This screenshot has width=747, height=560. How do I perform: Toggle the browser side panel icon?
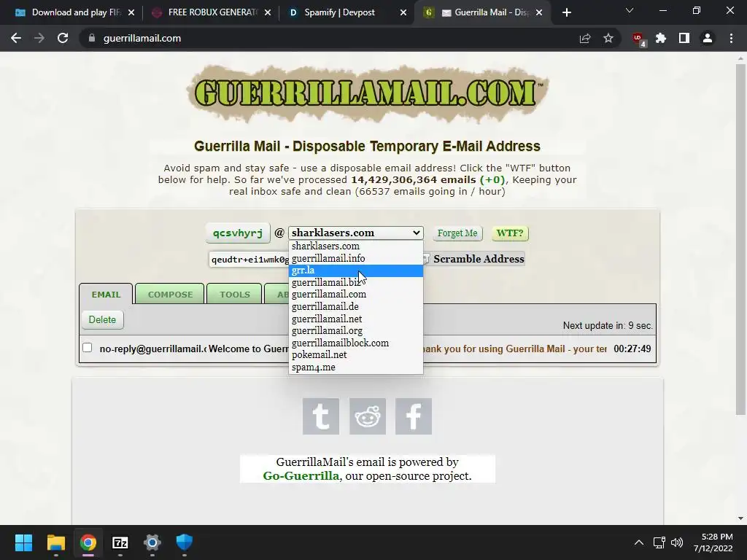click(x=684, y=38)
